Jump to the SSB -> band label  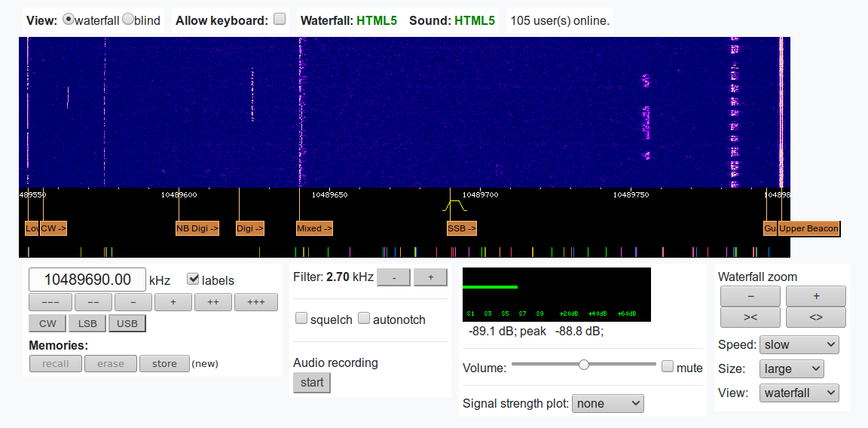coord(462,228)
